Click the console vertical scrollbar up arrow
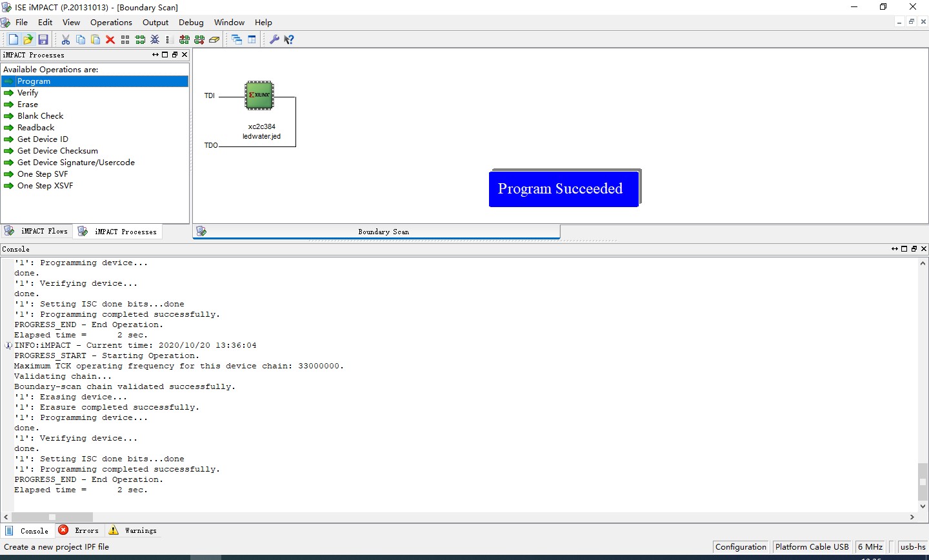 coord(923,263)
